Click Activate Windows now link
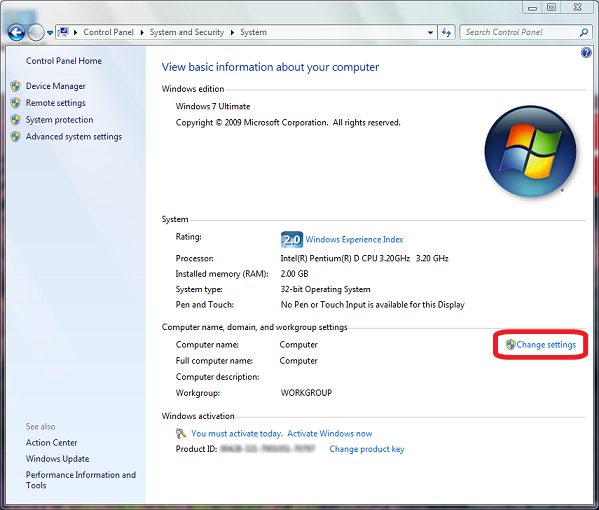 330,434
